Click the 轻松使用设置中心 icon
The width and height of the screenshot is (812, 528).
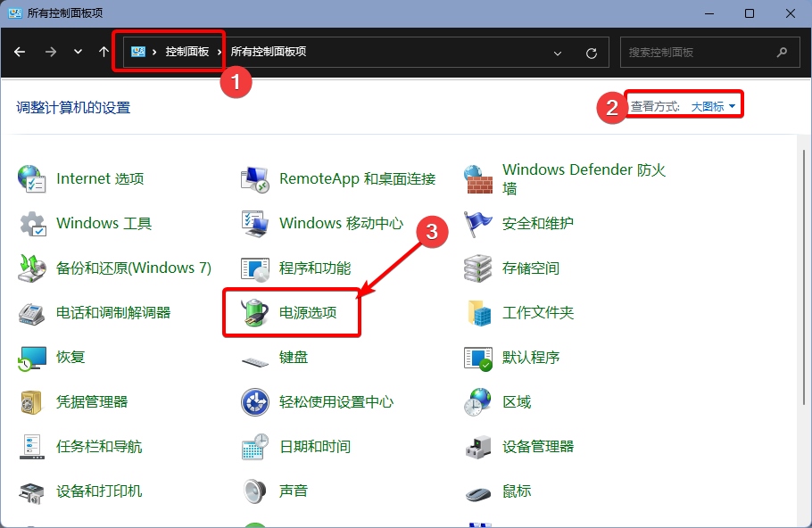point(255,402)
